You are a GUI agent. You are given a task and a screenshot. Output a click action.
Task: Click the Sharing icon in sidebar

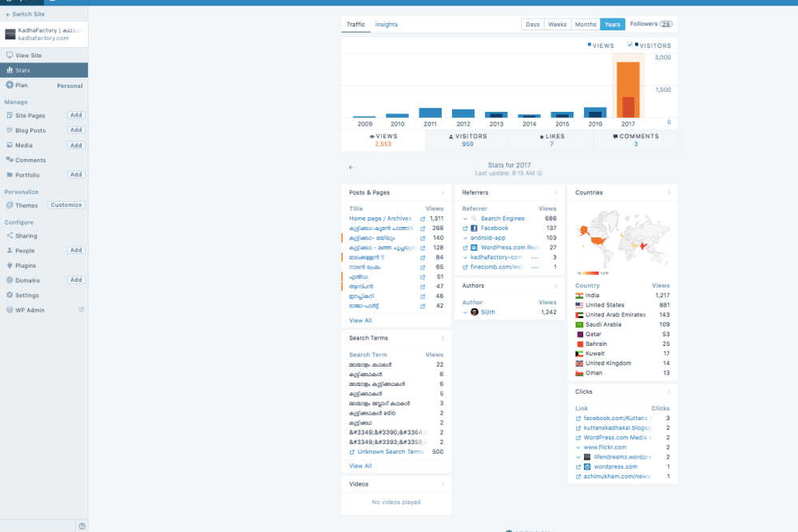click(x=10, y=236)
